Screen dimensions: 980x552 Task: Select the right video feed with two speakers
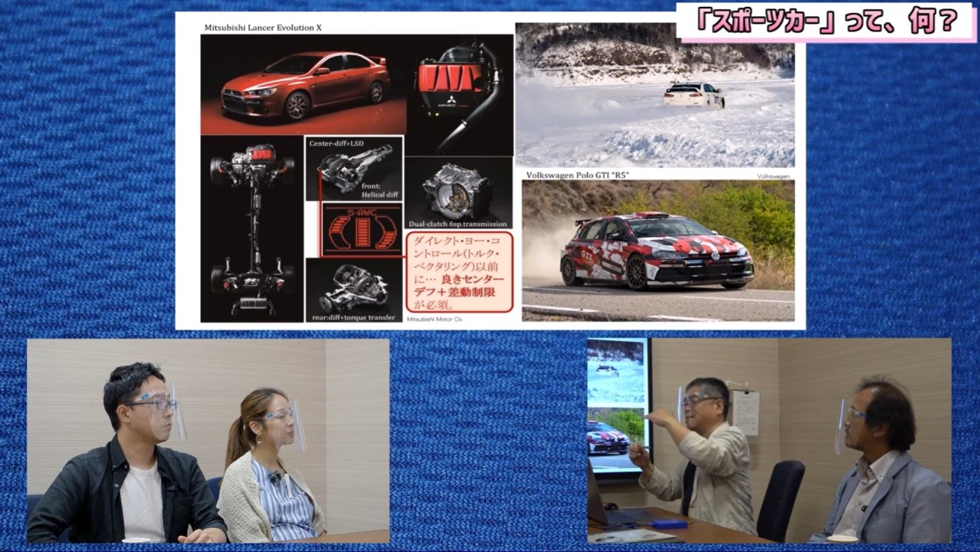769,442
